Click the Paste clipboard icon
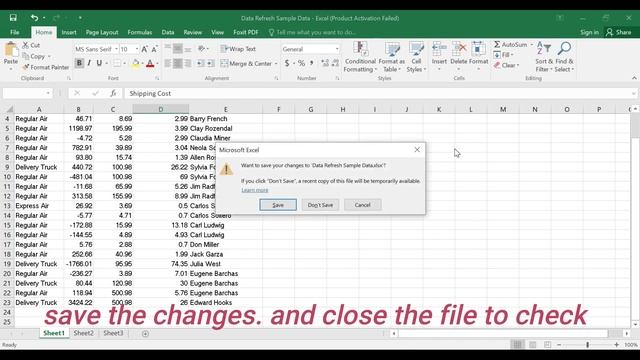 point(11,49)
